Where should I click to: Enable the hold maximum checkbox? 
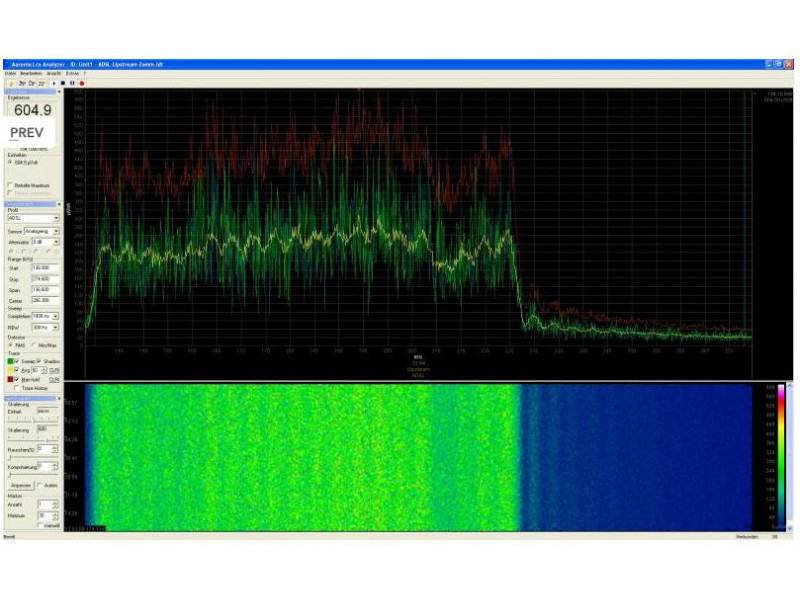(x=10, y=185)
